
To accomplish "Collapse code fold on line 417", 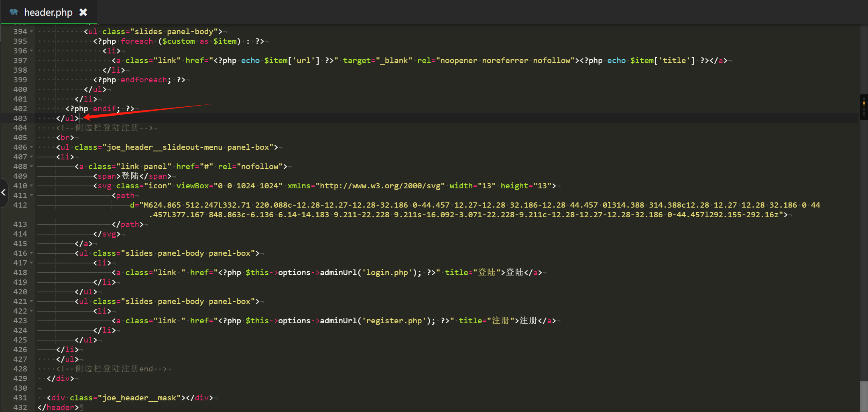I will [31, 263].
